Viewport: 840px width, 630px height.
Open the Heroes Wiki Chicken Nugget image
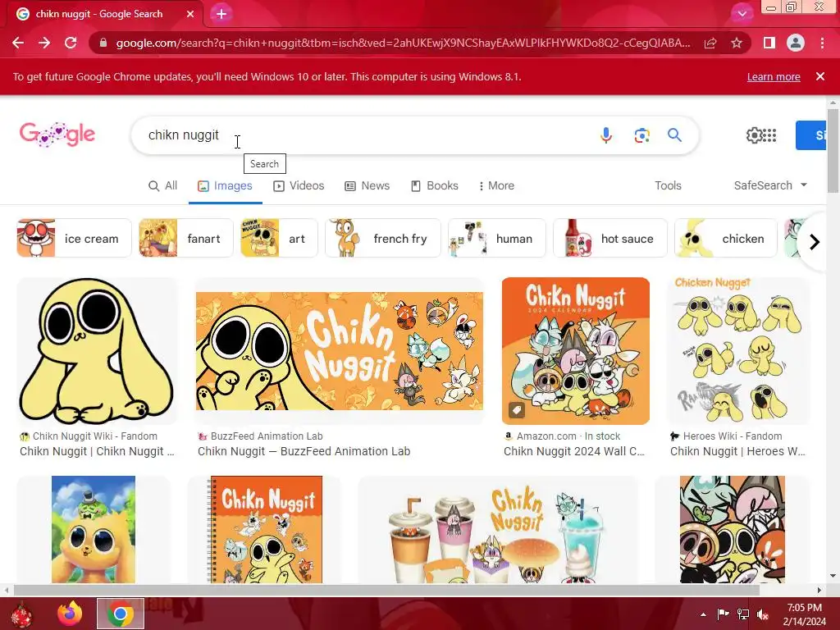click(738, 351)
